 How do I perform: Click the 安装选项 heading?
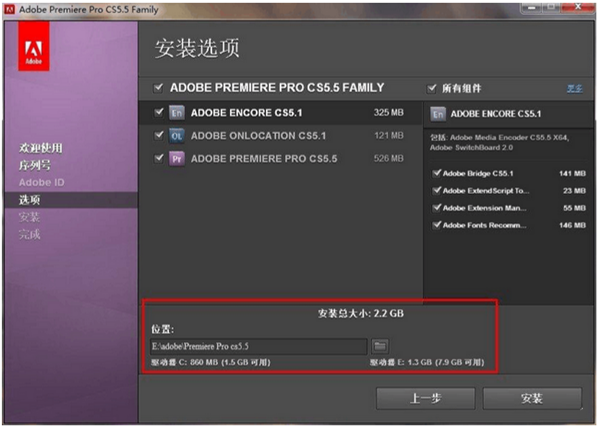pos(197,49)
